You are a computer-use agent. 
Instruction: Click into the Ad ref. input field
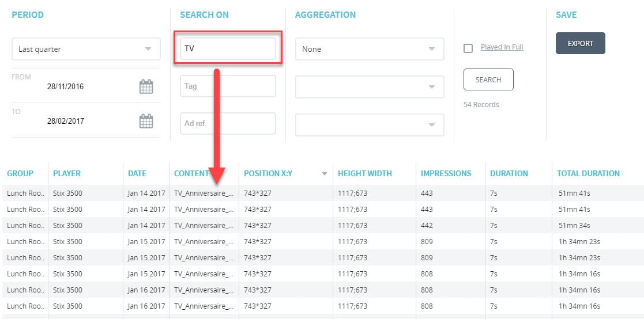pyautogui.click(x=228, y=123)
